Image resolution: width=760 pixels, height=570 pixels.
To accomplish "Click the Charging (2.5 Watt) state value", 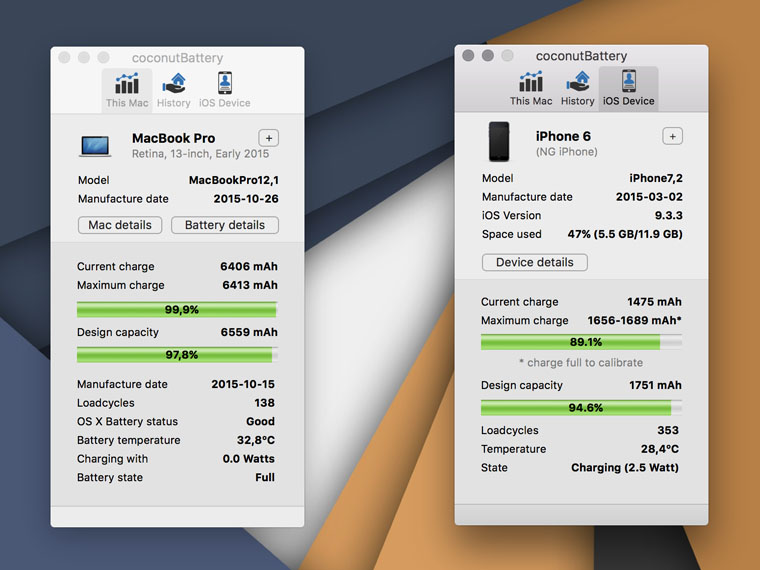I will [x=625, y=468].
